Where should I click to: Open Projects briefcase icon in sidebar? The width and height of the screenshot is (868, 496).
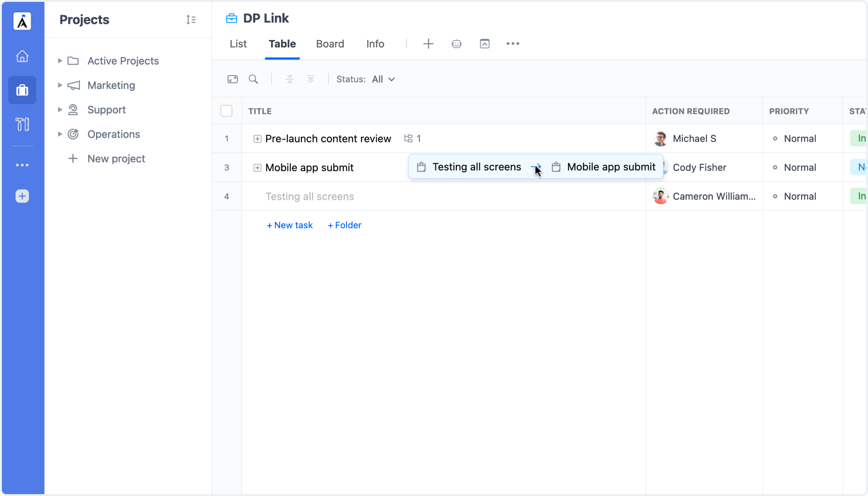tap(22, 90)
